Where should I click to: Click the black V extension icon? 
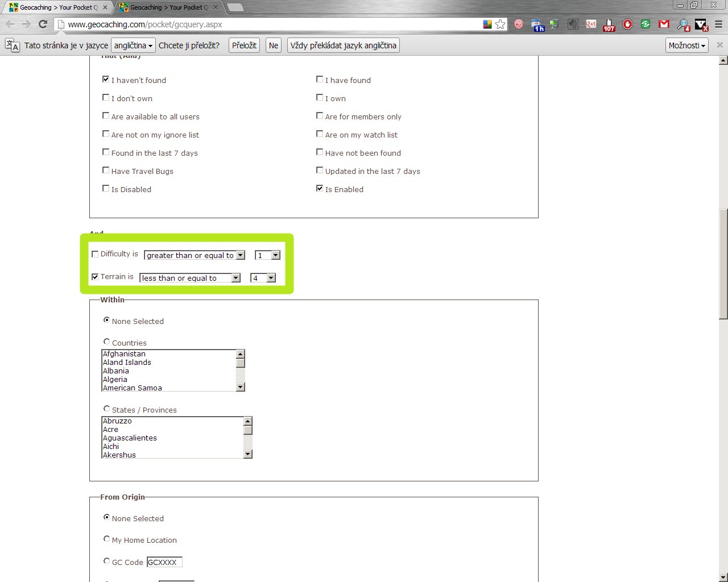pyautogui.click(x=701, y=24)
